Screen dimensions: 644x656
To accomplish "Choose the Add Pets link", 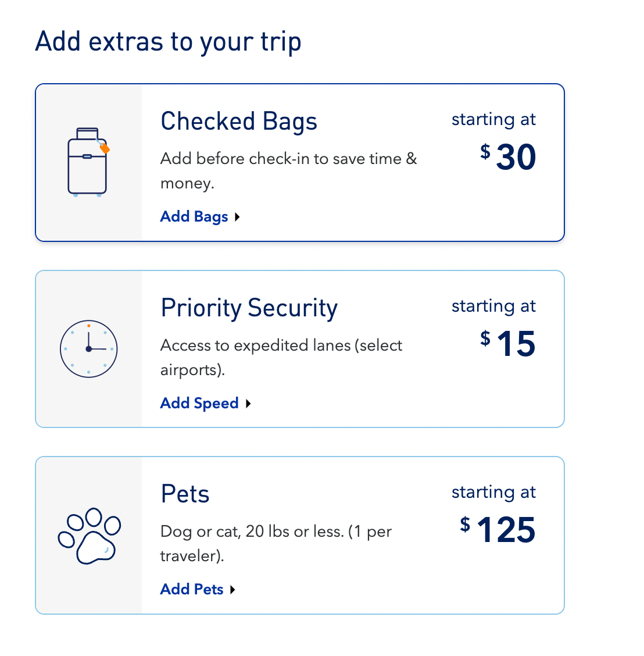I will click(x=192, y=590).
